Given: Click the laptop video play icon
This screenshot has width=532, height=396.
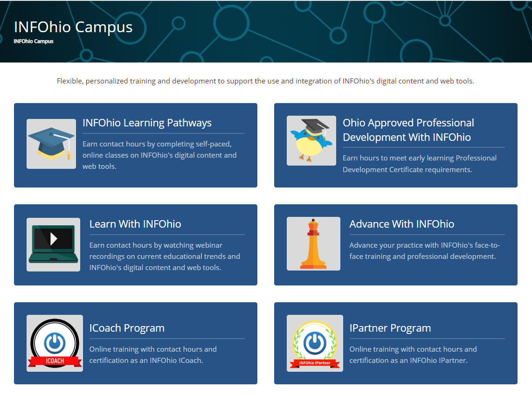Looking at the screenshot, I should tap(53, 245).
